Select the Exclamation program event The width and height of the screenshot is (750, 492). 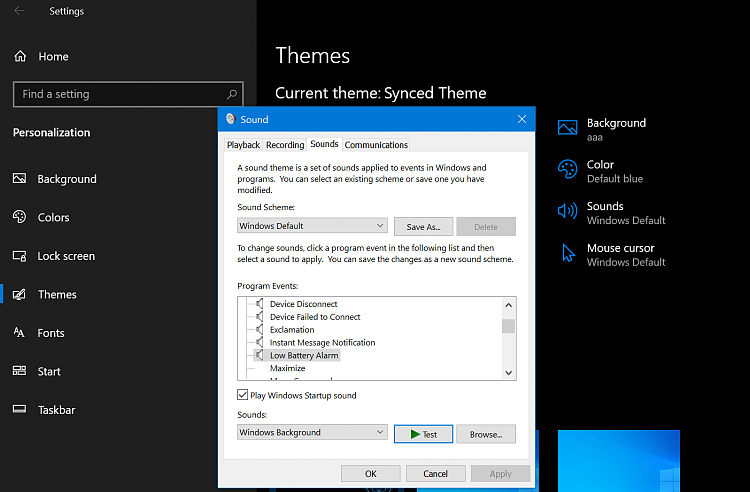[292, 329]
